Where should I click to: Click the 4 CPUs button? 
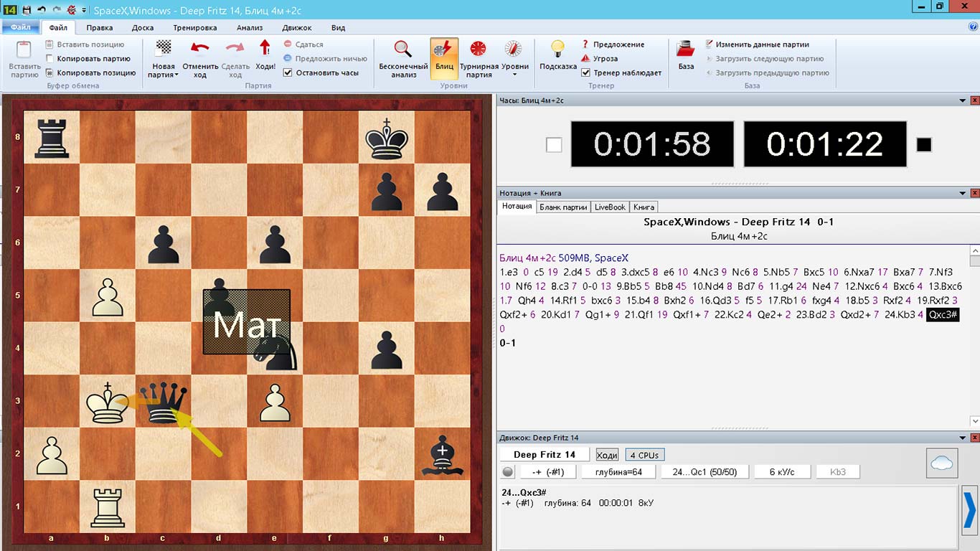(x=644, y=455)
